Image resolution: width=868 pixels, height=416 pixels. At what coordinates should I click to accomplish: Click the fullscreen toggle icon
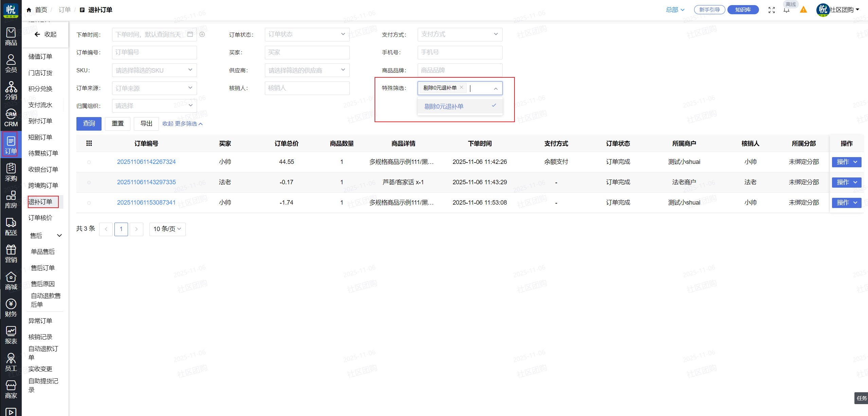[x=772, y=10]
